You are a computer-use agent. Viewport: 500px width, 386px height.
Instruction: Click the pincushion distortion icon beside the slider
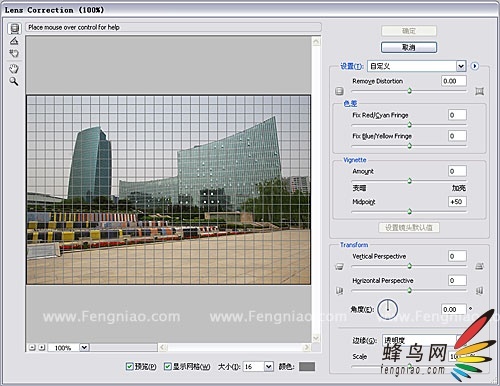[479, 91]
